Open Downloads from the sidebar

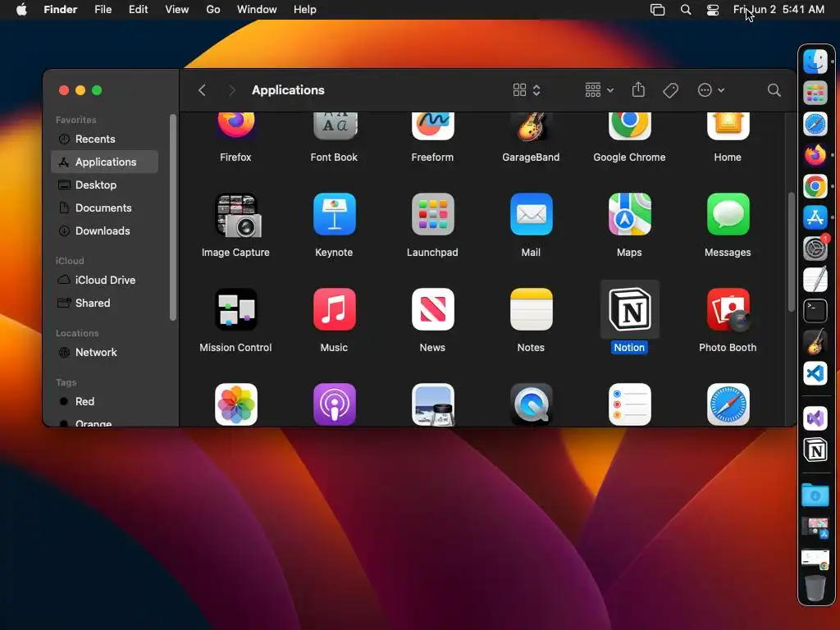click(104, 231)
